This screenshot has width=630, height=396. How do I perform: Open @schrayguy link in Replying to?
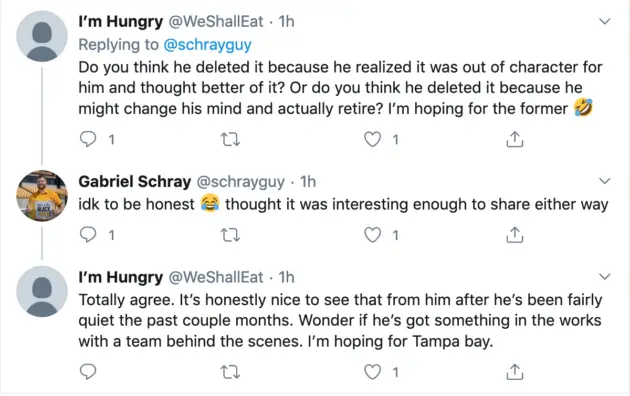pyautogui.click(x=208, y=45)
